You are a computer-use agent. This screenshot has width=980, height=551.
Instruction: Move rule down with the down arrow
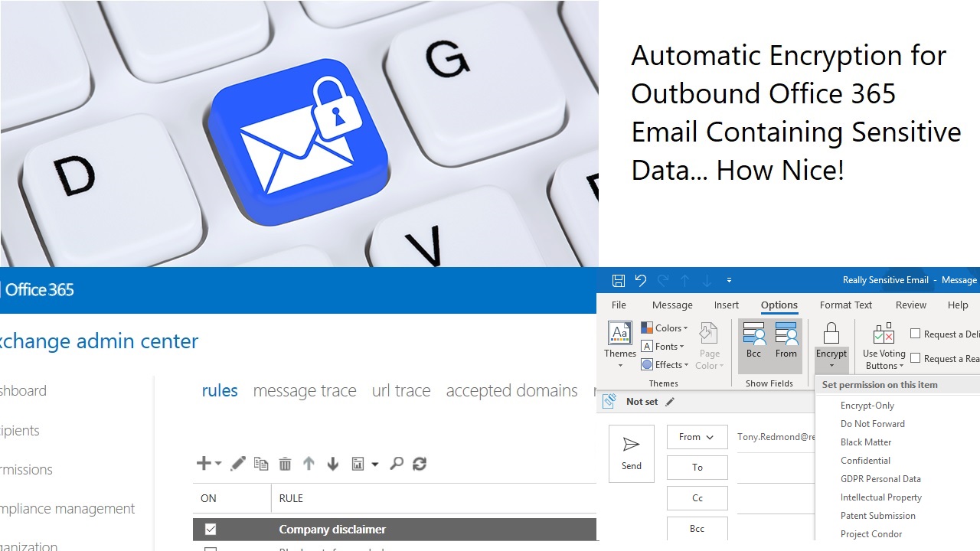click(x=332, y=463)
